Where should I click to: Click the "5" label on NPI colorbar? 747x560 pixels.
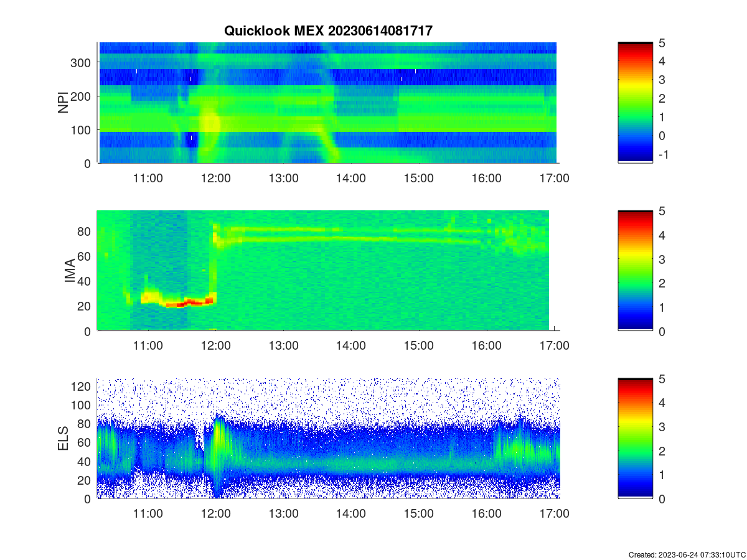(662, 42)
